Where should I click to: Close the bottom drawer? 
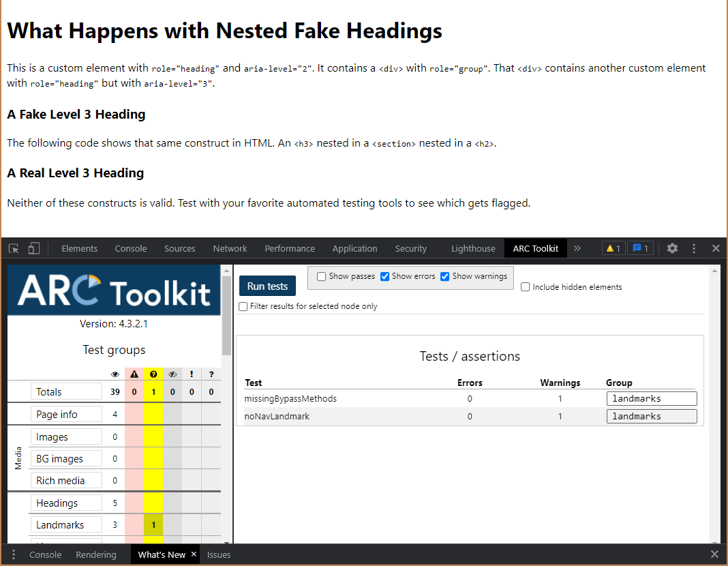[x=714, y=554]
